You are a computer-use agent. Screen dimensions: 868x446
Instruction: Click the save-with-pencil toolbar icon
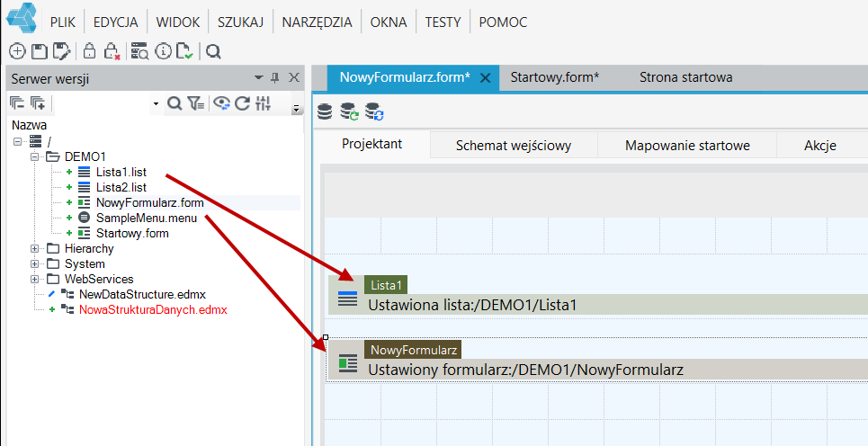tap(61, 52)
